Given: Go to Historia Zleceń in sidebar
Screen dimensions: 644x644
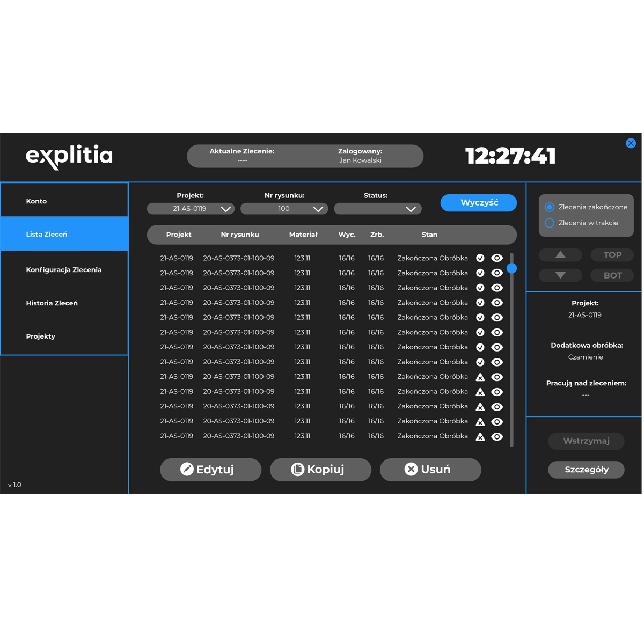Looking at the screenshot, I should pos(52,303).
